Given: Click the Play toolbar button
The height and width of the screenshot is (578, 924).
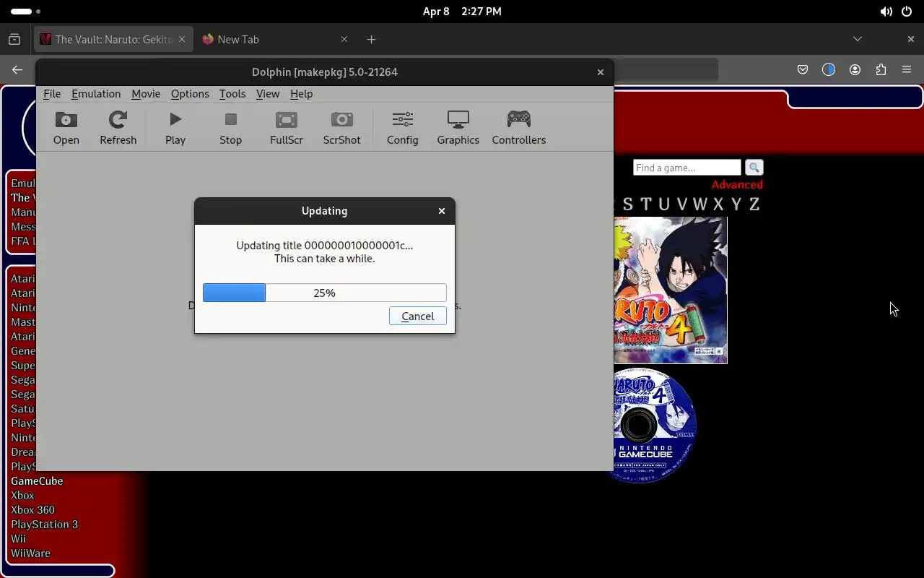Looking at the screenshot, I should pyautogui.click(x=175, y=129).
